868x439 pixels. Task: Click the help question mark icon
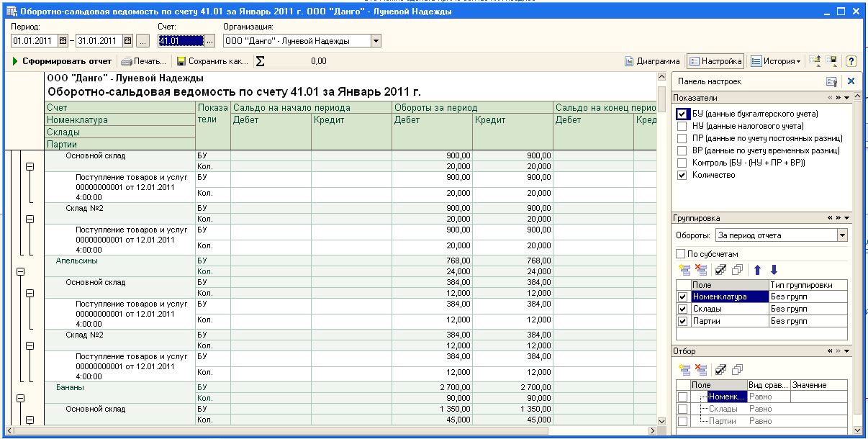coord(851,61)
